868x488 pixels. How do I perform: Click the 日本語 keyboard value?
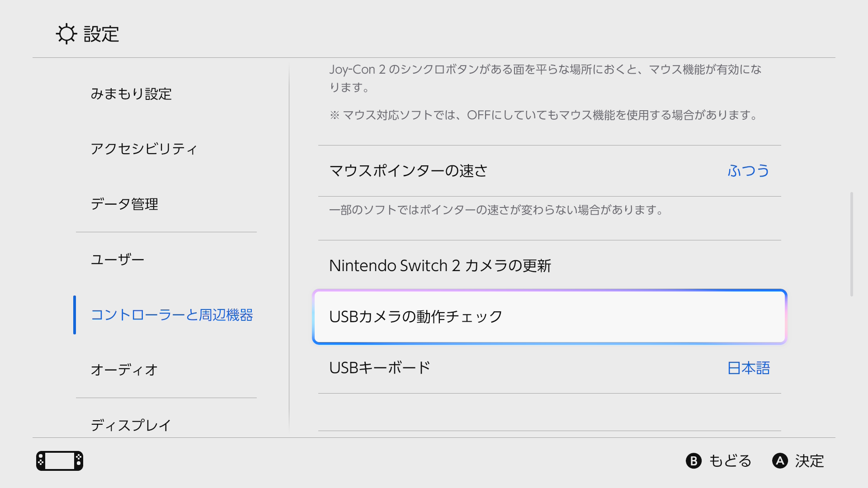tap(748, 368)
